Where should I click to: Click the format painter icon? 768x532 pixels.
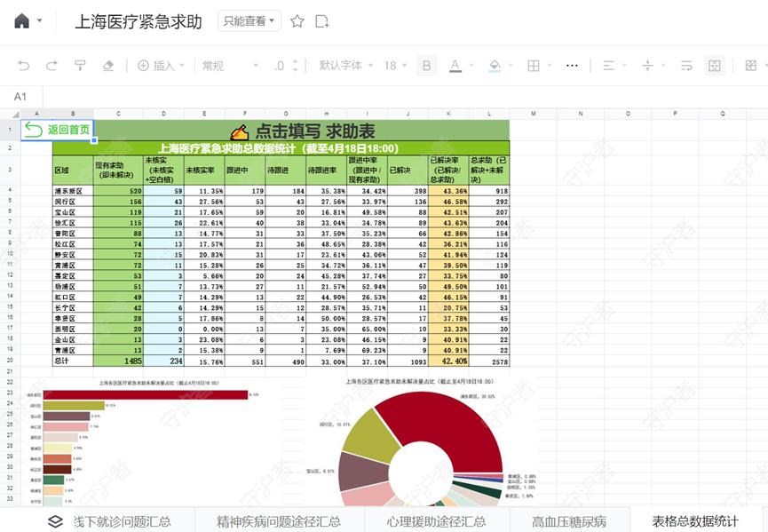pyautogui.click(x=80, y=65)
